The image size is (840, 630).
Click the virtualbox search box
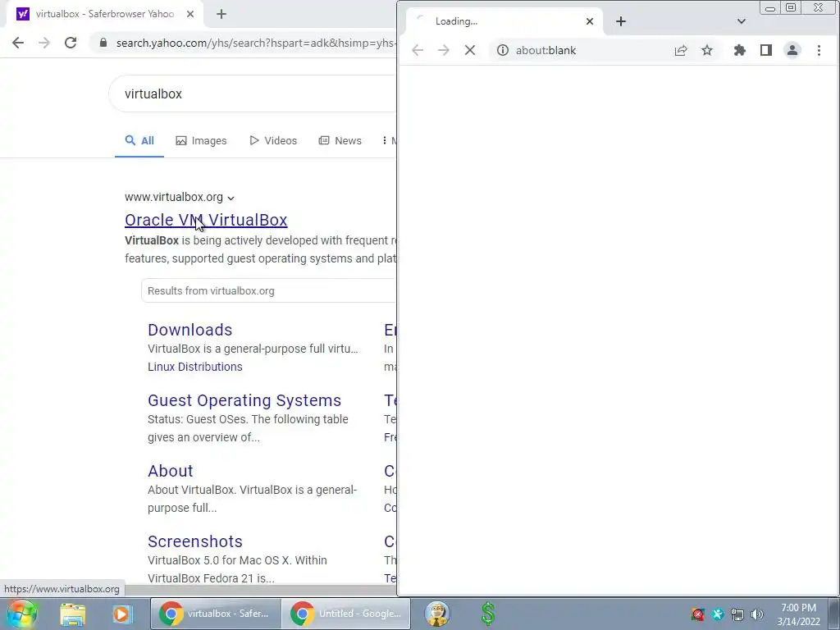pyautogui.click(x=252, y=94)
